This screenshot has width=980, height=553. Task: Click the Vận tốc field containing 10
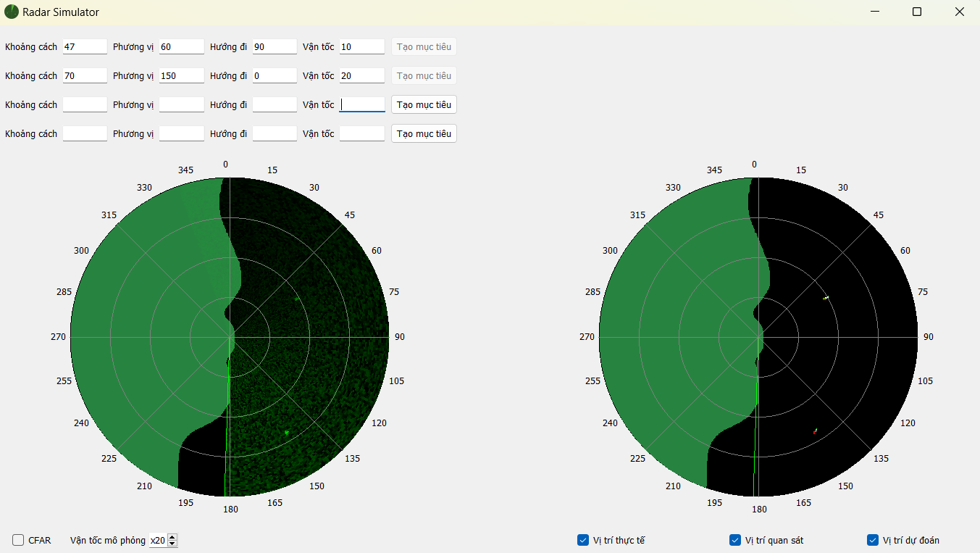[x=362, y=46]
